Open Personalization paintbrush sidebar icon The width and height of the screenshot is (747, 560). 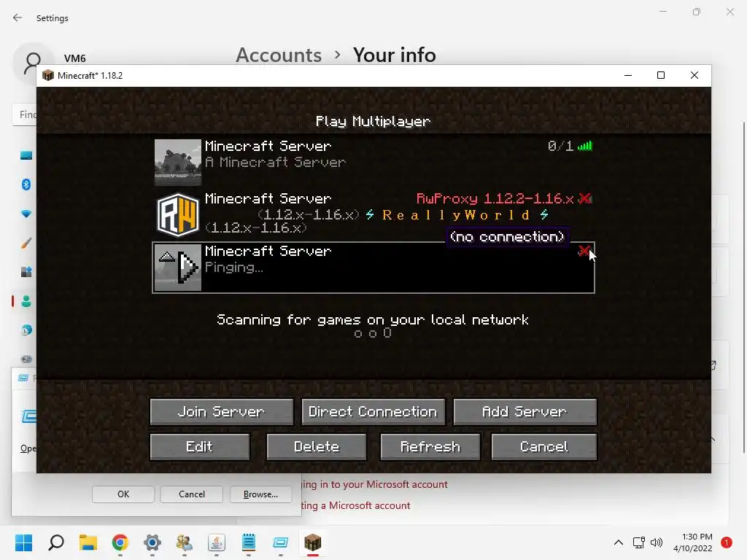[26, 243]
